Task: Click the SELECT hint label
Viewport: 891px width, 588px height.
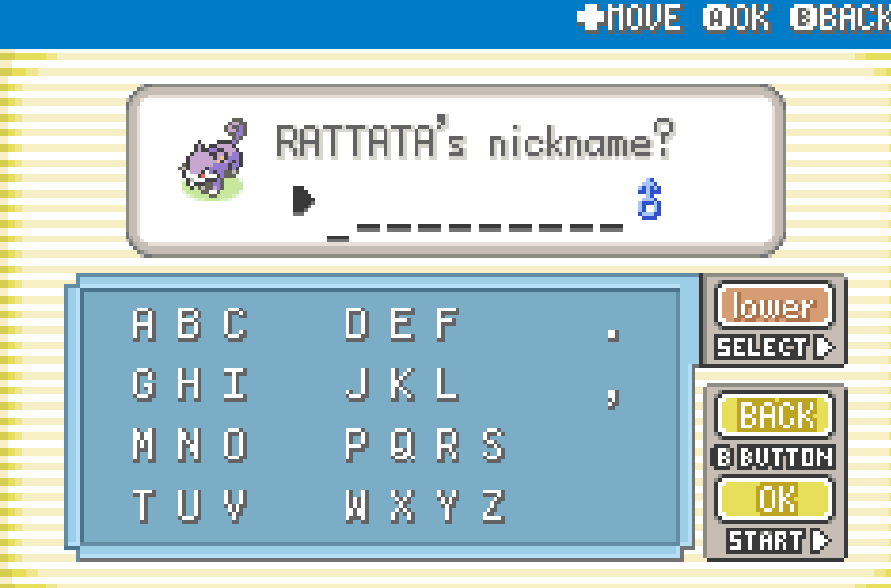Action: (775, 347)
